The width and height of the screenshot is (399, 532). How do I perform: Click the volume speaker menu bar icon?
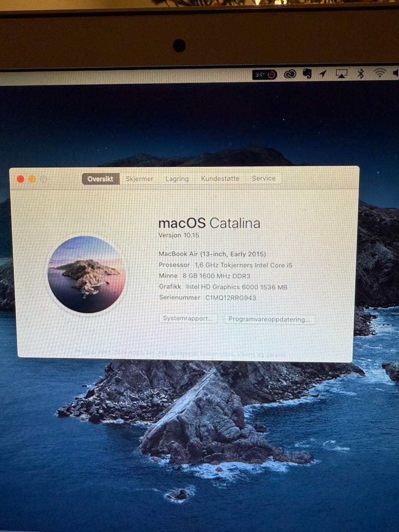(395, 73)
